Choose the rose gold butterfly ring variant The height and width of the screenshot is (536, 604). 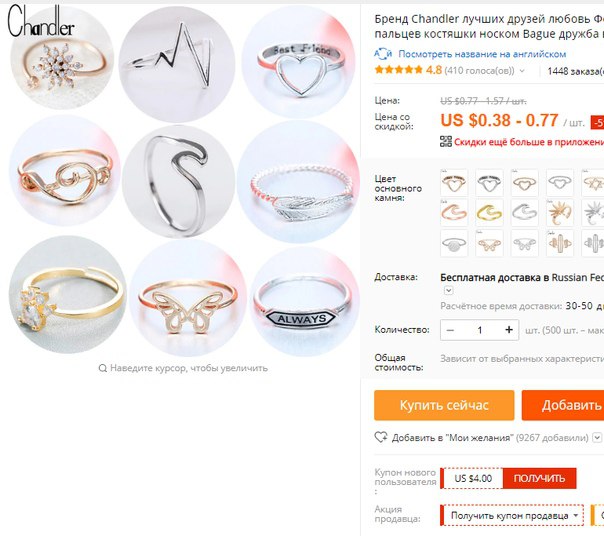[x=489, y=244]
